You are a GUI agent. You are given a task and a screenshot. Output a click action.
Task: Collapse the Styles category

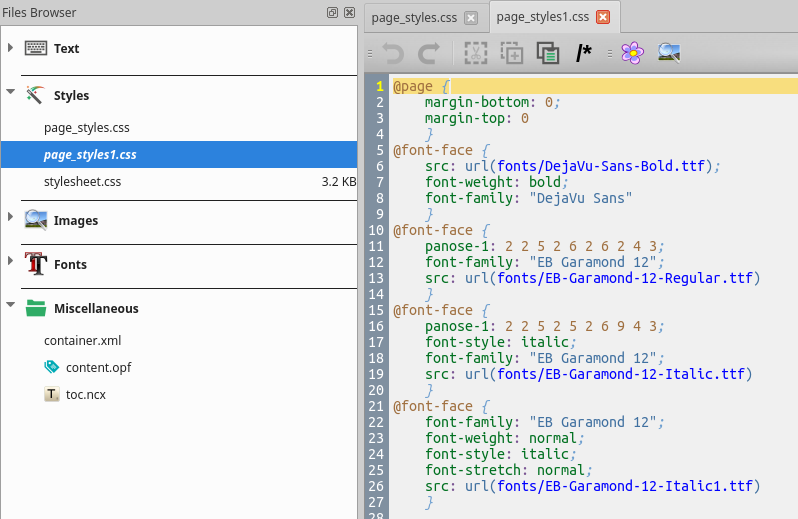point(10,95)
